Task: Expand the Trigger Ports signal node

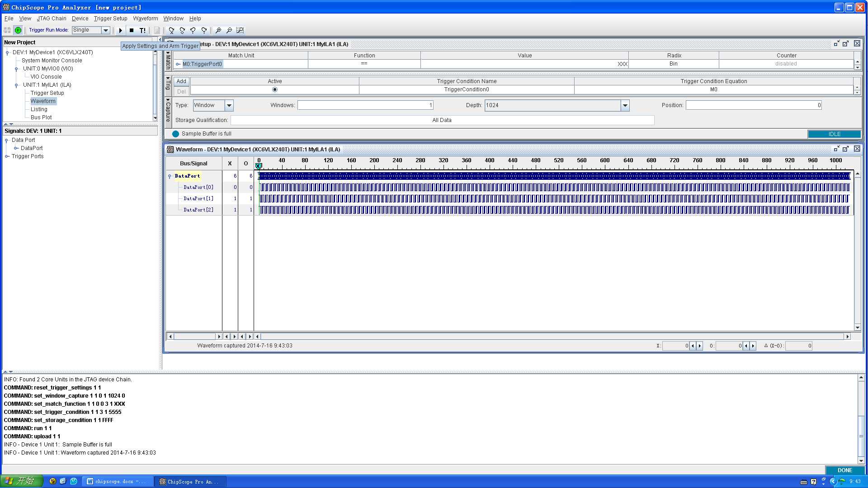Action: pos(7,156)
